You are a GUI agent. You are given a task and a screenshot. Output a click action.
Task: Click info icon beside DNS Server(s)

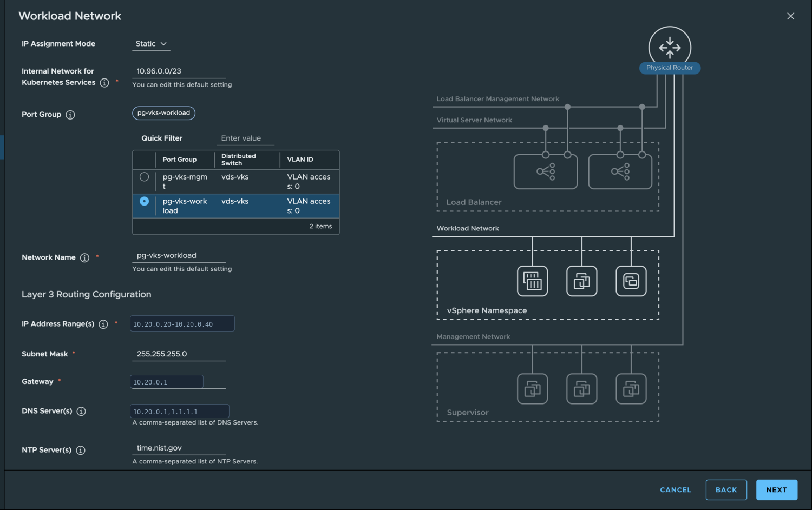click(81, 412)
